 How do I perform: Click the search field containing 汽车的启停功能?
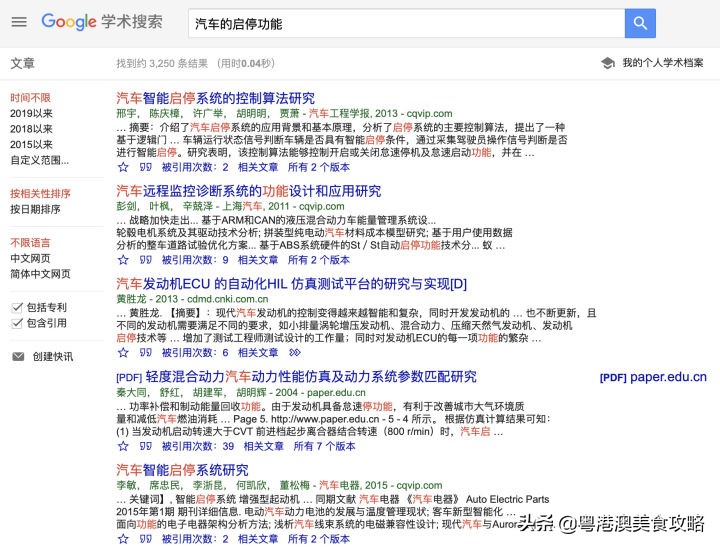pyautogui.click(x=406, y=23)
